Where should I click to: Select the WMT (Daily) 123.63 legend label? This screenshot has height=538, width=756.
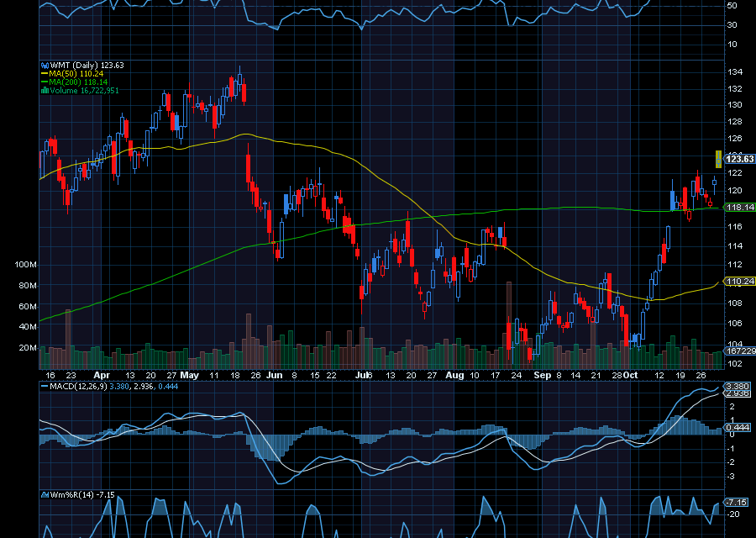[x=87, y=65]
